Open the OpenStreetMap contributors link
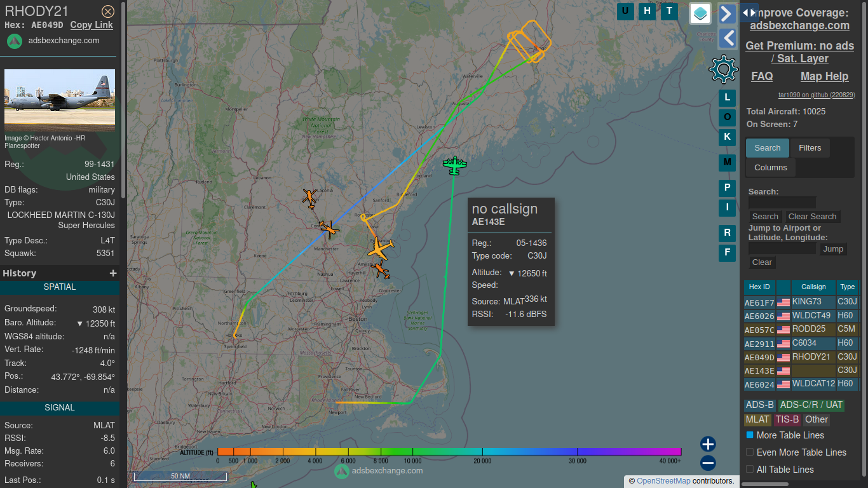 663,481
